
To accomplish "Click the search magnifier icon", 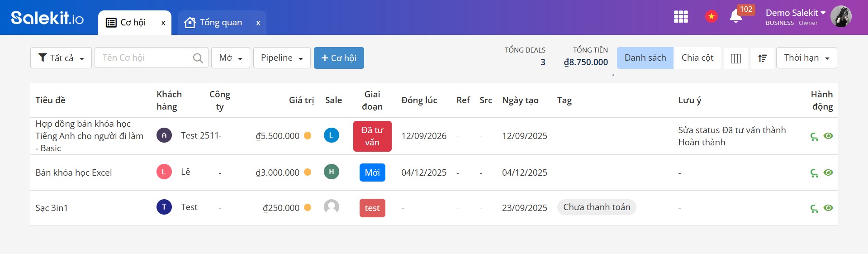I will pyautogui.click(x=198, y=58).
